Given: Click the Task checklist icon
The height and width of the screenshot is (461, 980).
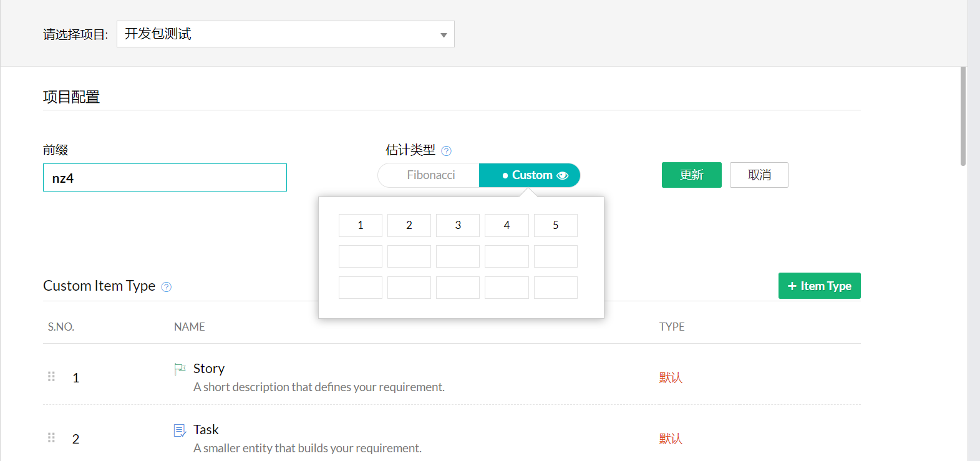Looking at the screenshot, I should [x=180, y=430].
